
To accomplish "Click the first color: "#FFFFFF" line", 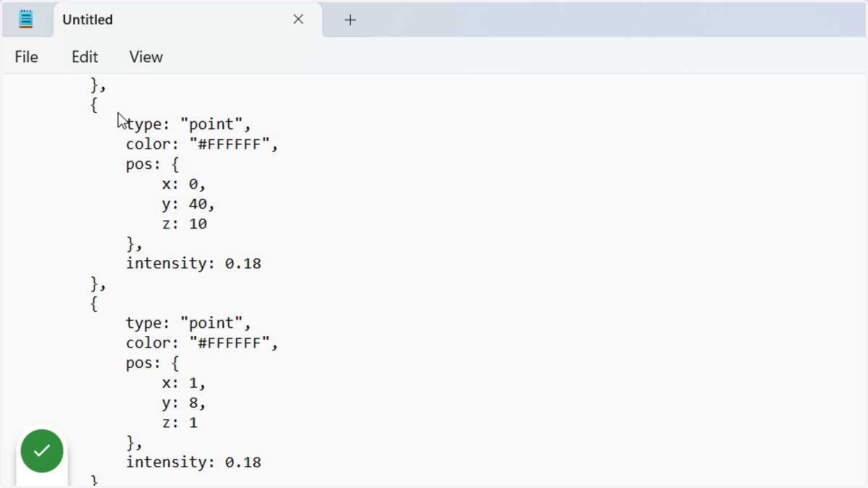I will coord(202,144).
